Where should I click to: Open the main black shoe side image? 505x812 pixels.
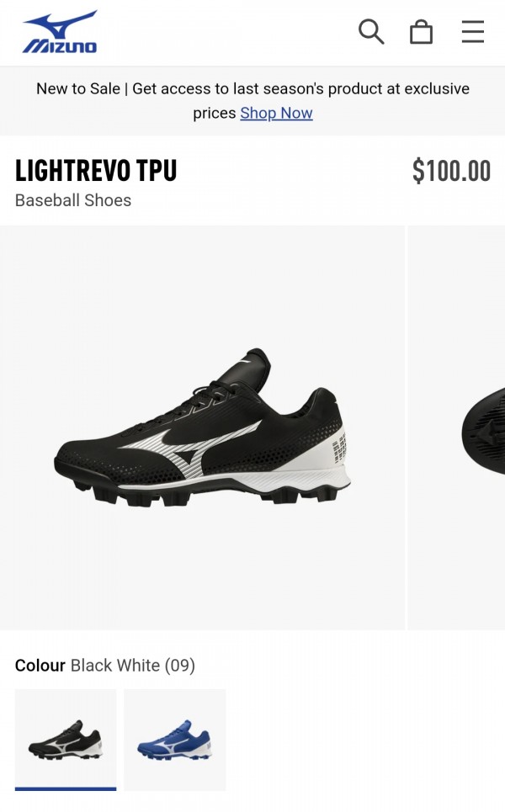[202, 427]
